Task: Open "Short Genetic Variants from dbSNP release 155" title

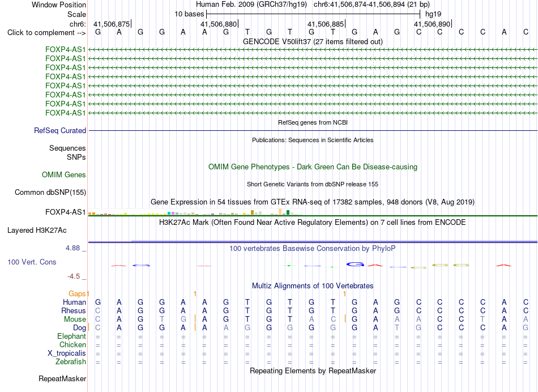Action: [313, 184]
